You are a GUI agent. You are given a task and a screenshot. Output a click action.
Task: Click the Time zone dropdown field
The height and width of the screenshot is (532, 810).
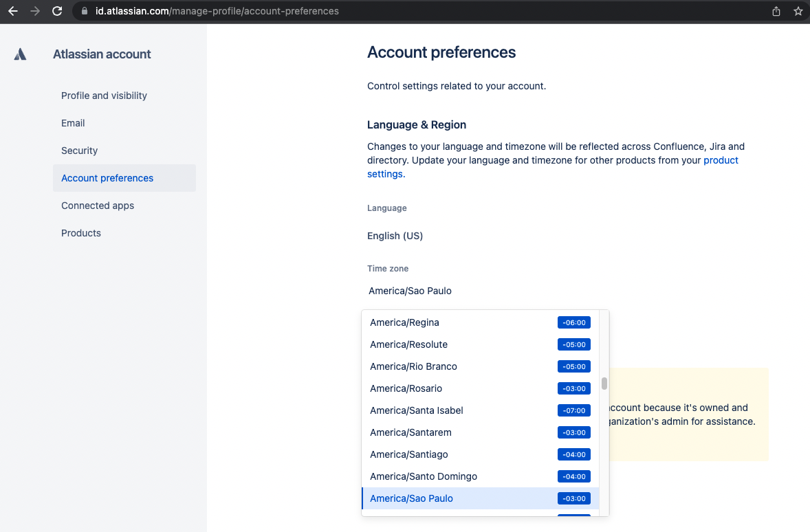(x=481, y=291)
